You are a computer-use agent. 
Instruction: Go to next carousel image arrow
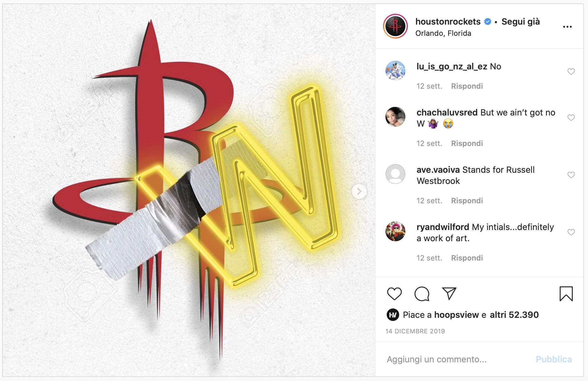359,191
